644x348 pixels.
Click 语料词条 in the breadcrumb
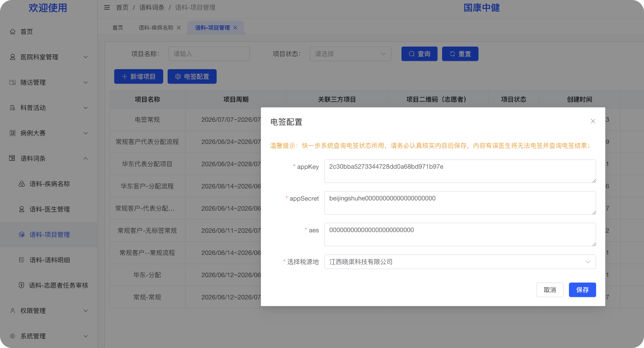point(152,7)
